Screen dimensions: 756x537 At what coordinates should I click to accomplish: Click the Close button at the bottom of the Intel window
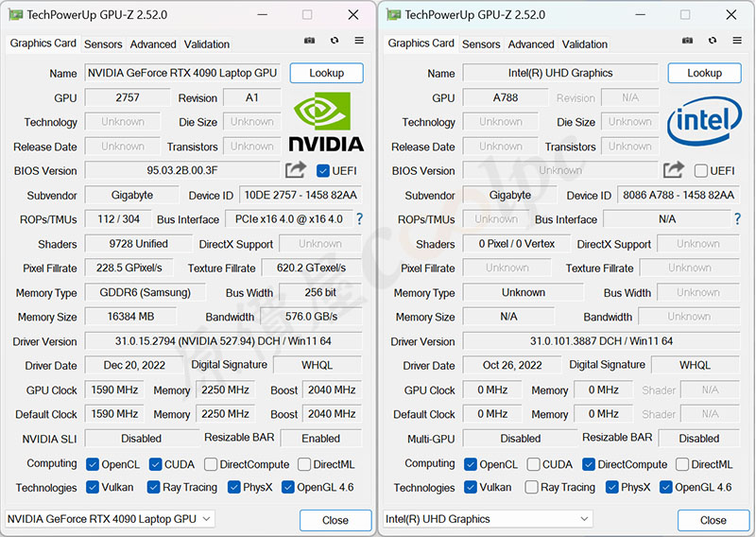point(713,520)
